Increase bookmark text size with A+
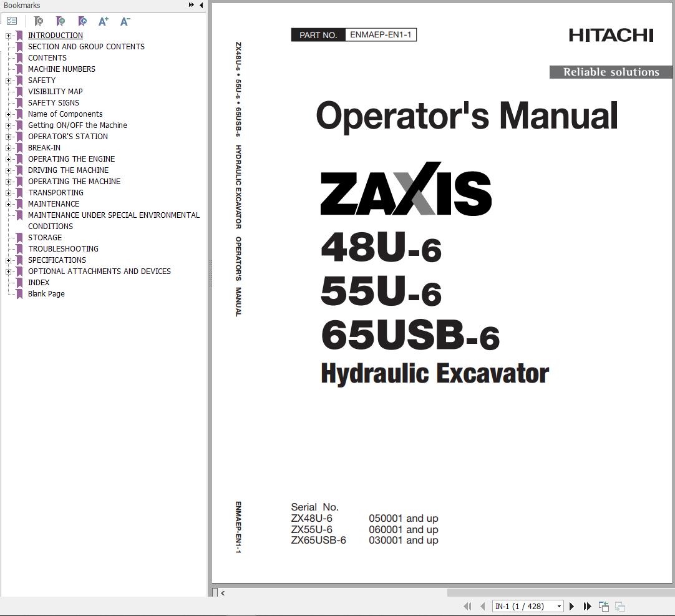 pos(104,21)
